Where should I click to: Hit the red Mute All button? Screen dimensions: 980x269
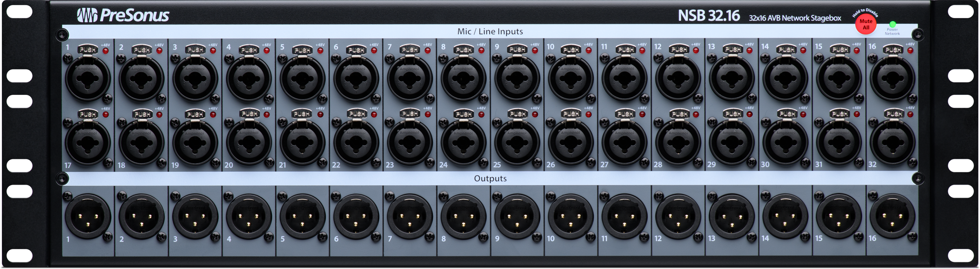click(x=866, y=24)
